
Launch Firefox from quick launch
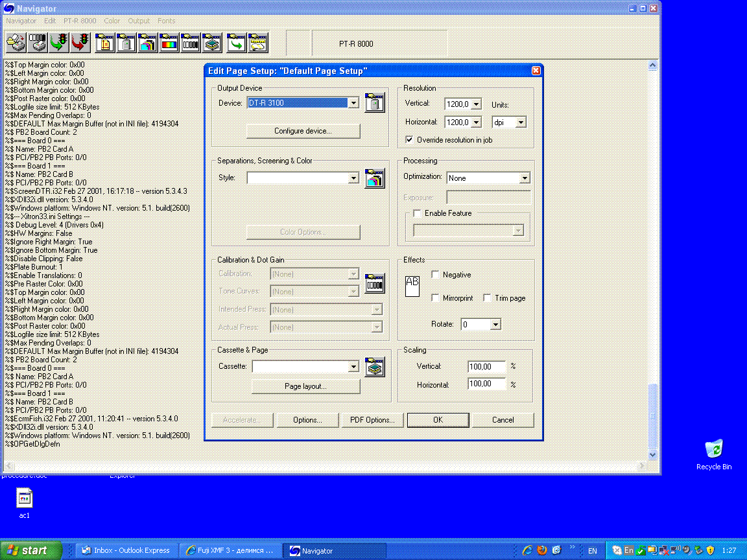click(541, 550)
